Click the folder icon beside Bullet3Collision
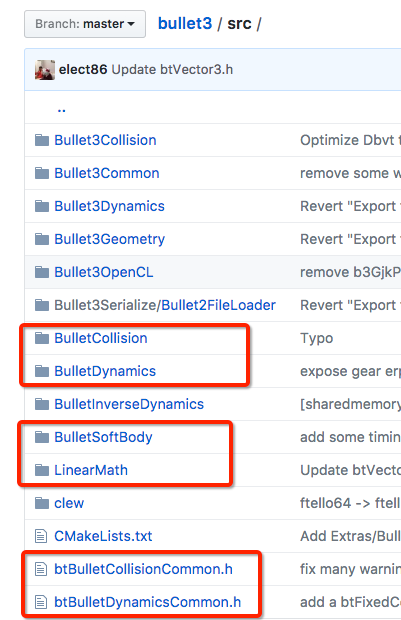Screen dimensions: 401x620 (x=42, y=140)
